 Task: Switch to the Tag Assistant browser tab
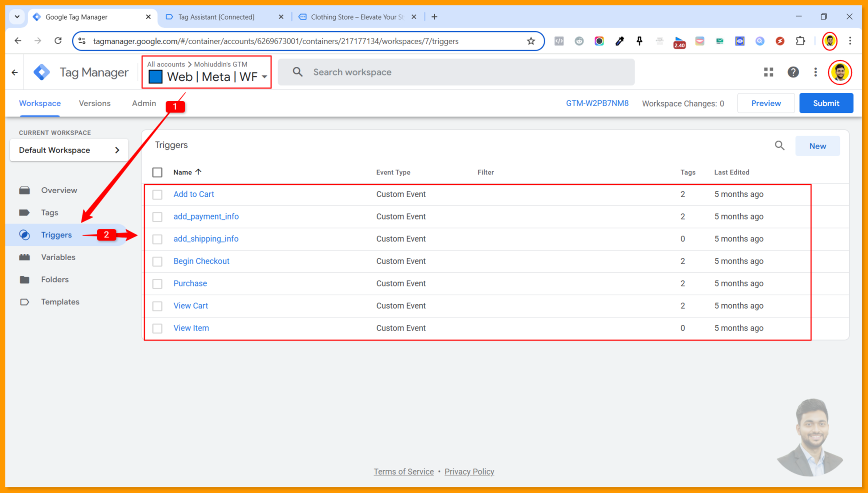point(216,17)
